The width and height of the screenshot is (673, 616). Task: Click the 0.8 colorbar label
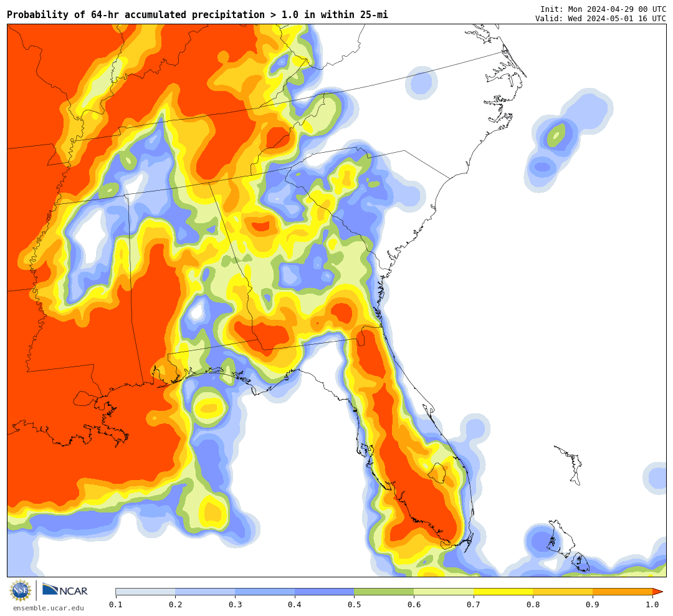(533, 605)
